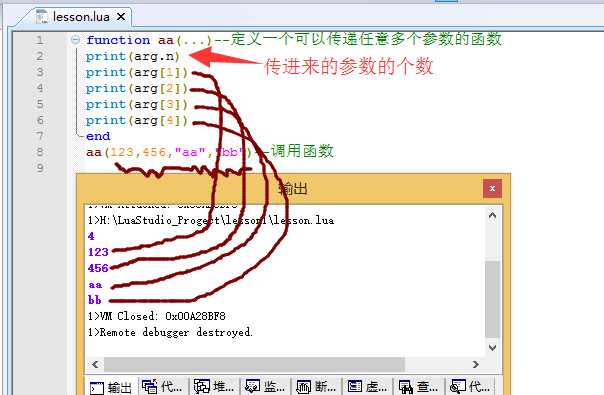Open the lesson.lua editor tab
The width and height of the screenshot is (604, 395).
click(81, 17)
